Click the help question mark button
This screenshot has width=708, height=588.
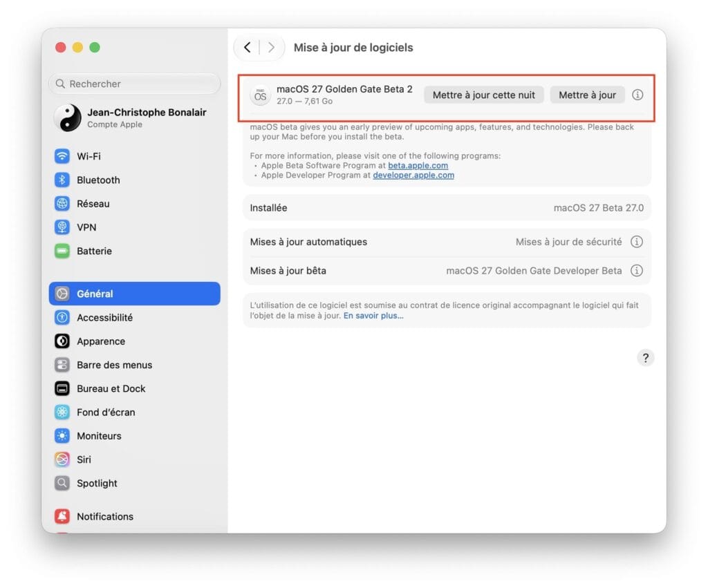pos(646,358)
